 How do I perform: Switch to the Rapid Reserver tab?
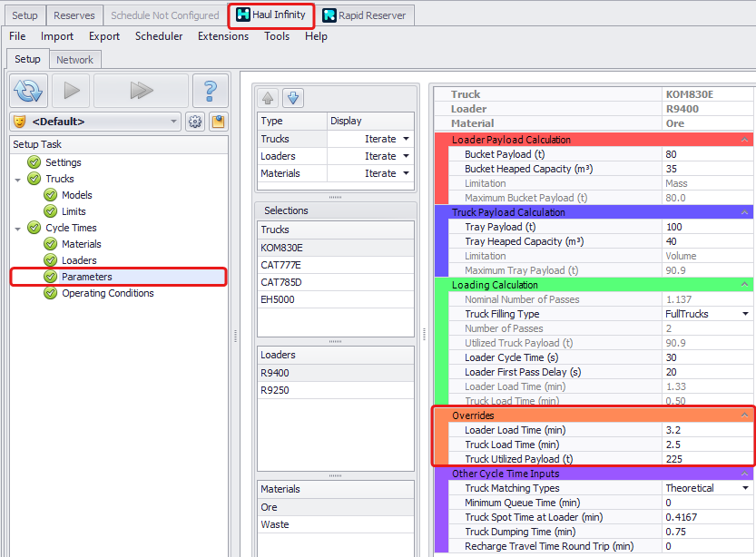tap(365, 15)
